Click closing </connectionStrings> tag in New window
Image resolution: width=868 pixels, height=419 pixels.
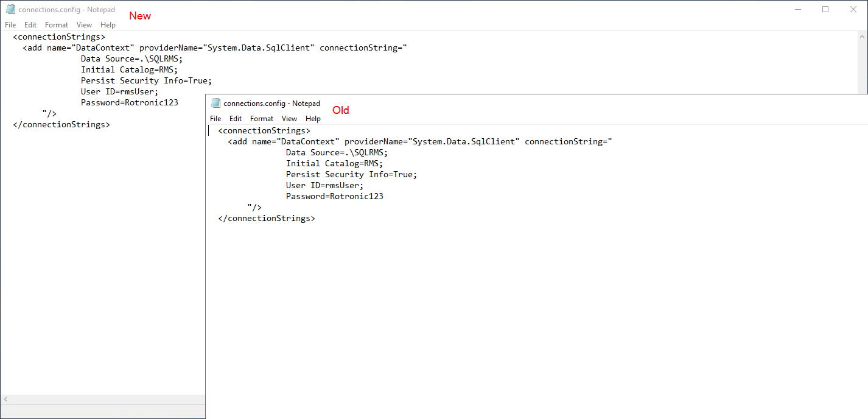click(x=61, y=124)
